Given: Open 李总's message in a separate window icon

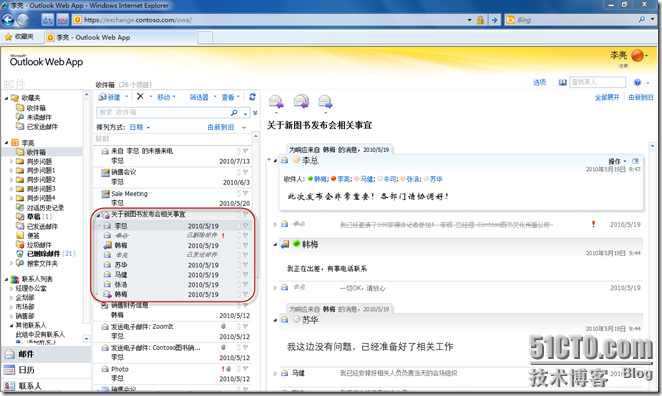Looking at the screenshot, I should point(635,161).
